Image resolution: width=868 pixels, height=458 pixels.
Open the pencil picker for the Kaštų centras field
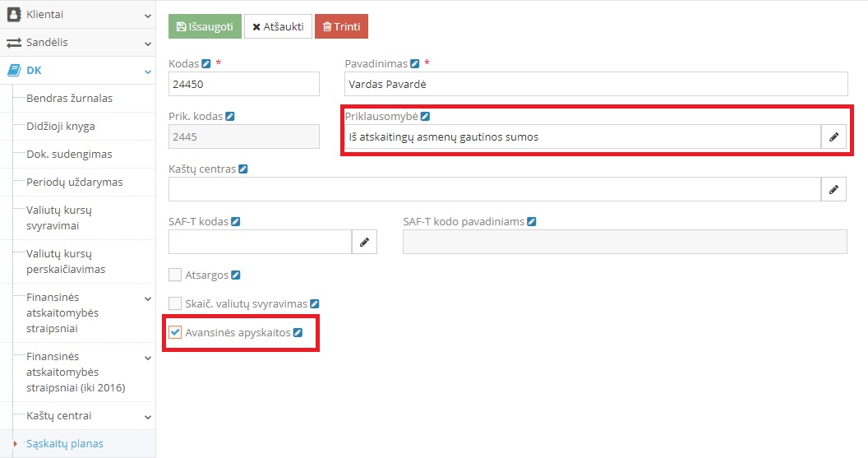point(833,190)
